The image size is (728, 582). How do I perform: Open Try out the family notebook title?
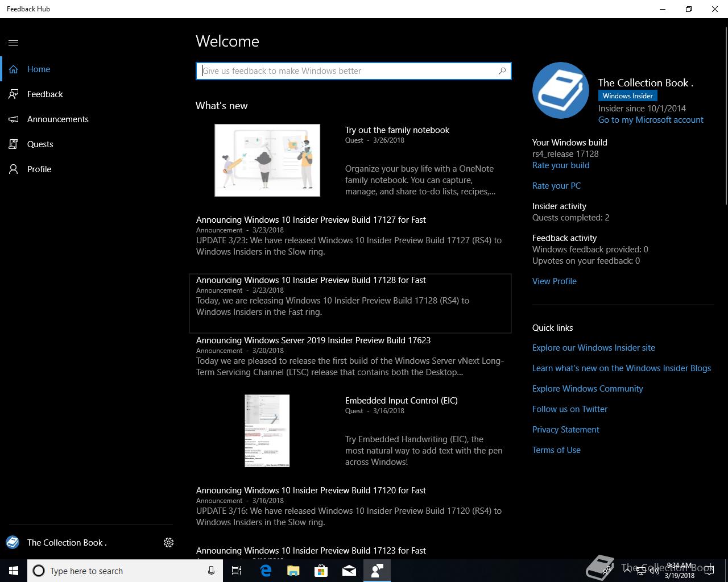click(397, 130)
